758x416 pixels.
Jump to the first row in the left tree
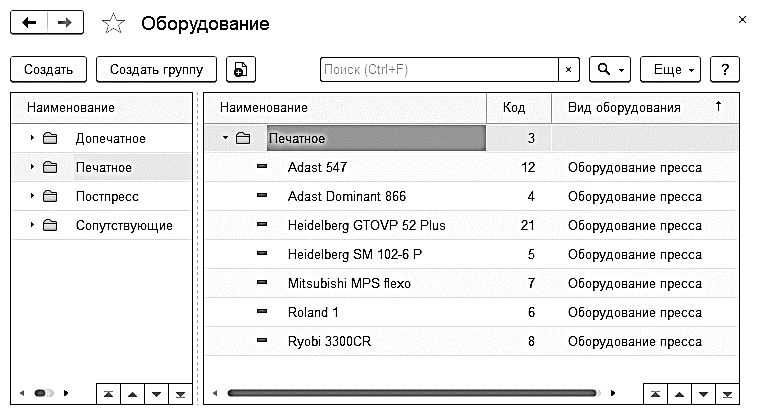click(x=108, y=393)
